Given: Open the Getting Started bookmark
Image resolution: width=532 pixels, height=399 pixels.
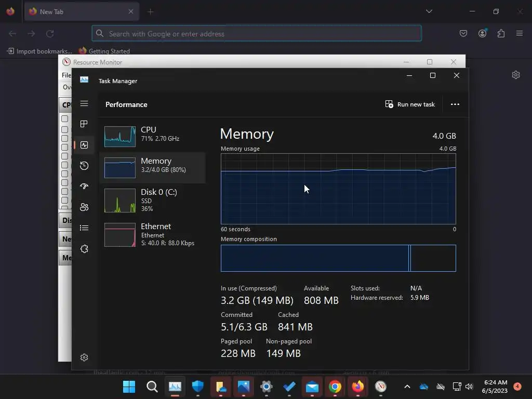Looking at the screenshot, I should (x=104, y=51).
